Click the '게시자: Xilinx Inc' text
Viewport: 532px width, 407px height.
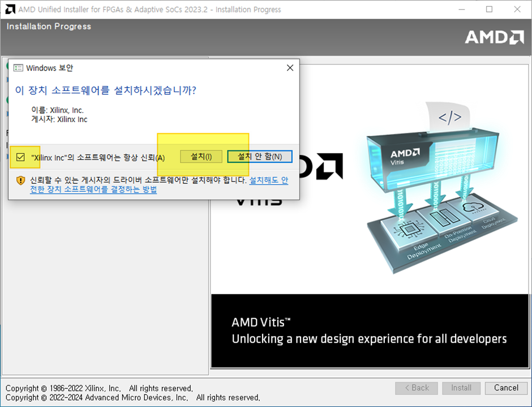59,119
